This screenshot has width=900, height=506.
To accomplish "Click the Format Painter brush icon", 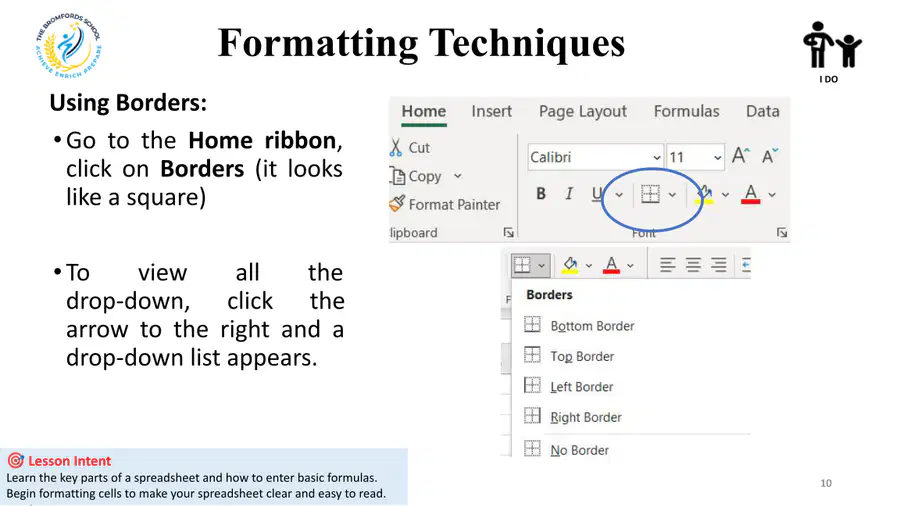I will point(397,203).
